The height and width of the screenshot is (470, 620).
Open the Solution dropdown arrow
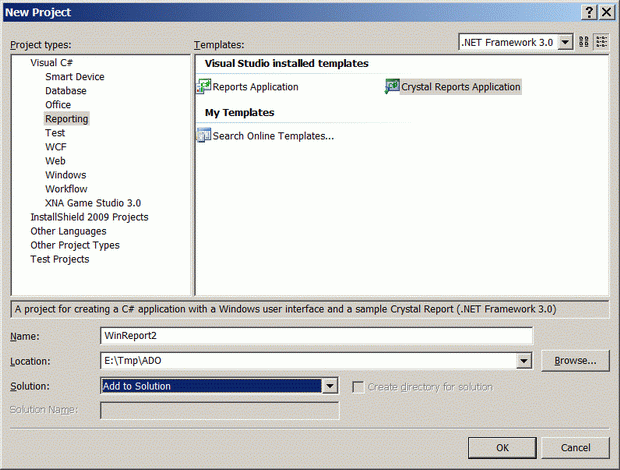tap(330, 386)
